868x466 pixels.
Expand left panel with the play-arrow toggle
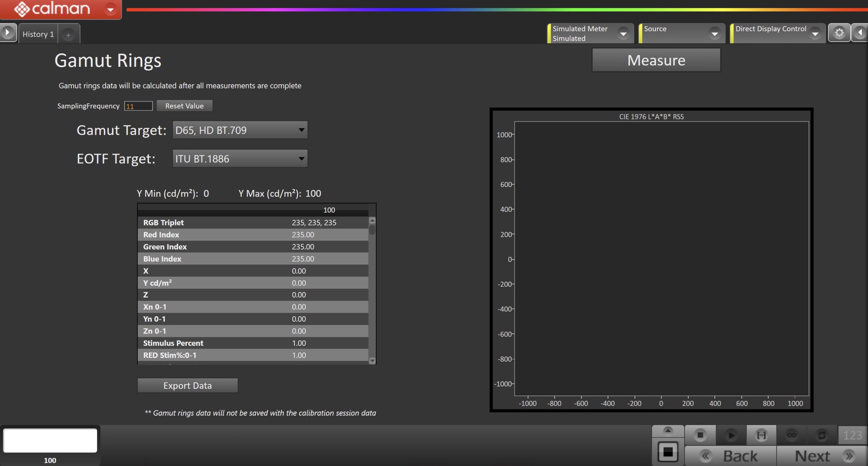click(7, 33)
